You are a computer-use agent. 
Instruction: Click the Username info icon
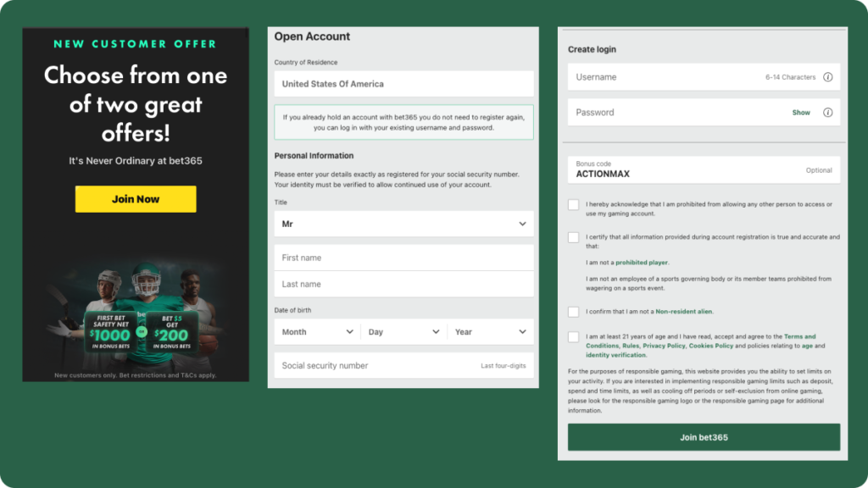[x=827, y=77]
